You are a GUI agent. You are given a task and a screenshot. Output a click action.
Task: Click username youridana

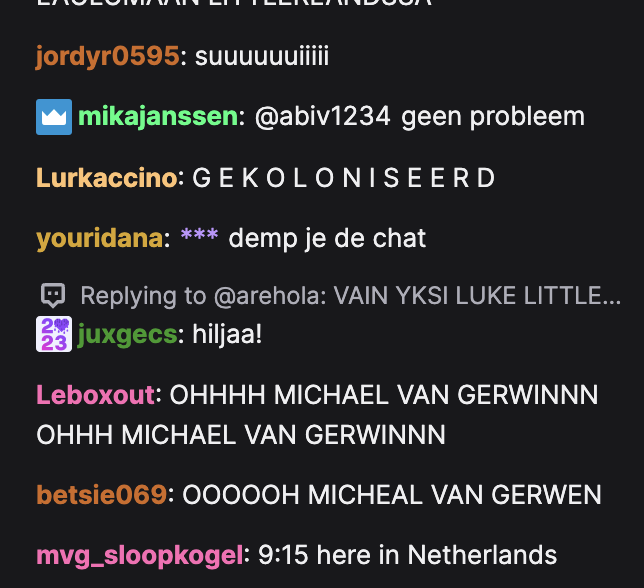(100, 239)
